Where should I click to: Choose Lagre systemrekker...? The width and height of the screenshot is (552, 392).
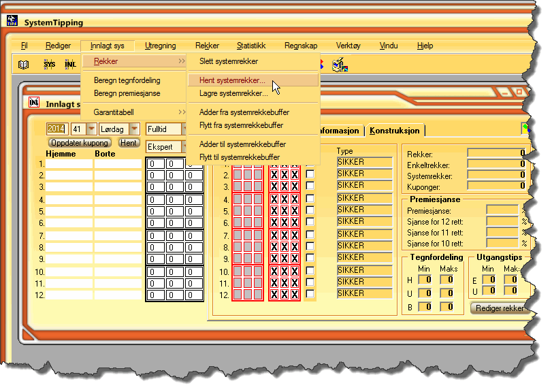coord(253,93)
